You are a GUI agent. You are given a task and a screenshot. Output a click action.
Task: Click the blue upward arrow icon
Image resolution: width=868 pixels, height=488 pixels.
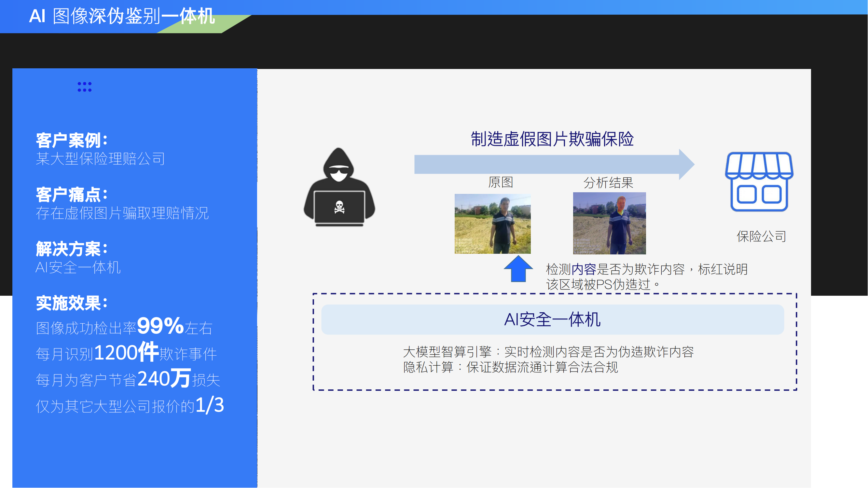coord(518,269)
